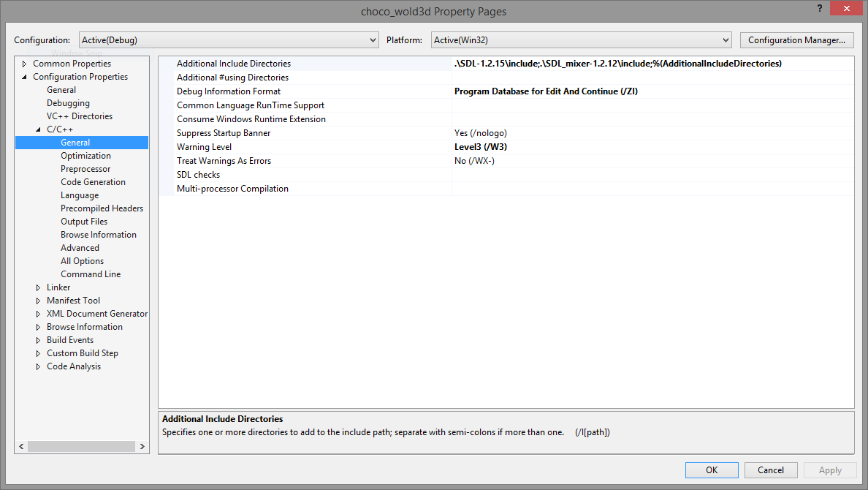Select the Optimization page under C/C++
This screenshot has width=868, height=490.
(x=85, y=156)
